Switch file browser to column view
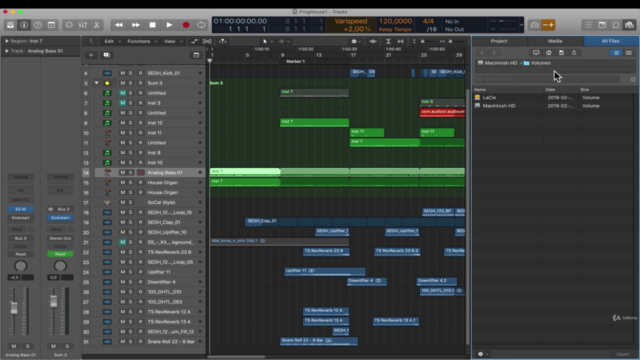 629,53
